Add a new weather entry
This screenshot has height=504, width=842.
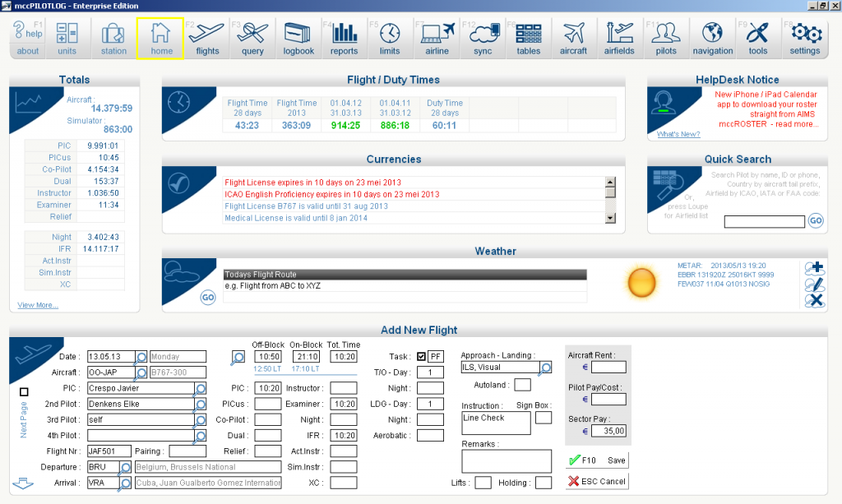tap(814, 268)
